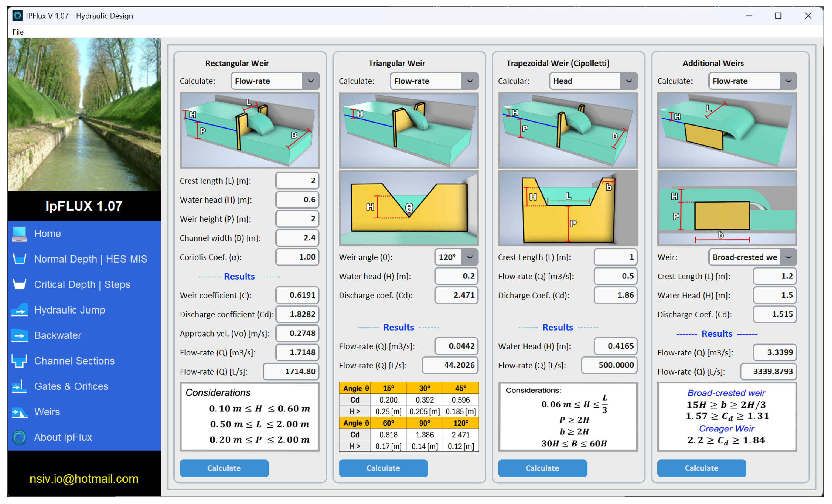Click the Home laptop icon in sidebar

pyautogui.click(x=19, y=234)
